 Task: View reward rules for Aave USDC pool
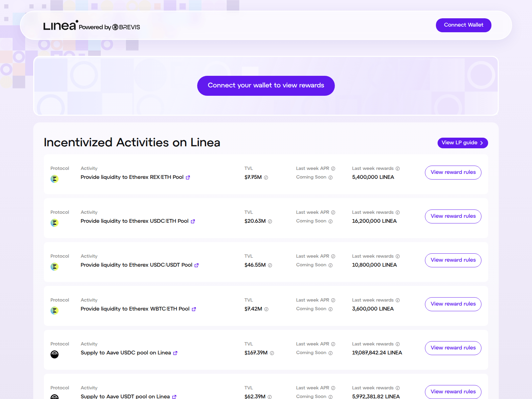coord(453,348)
